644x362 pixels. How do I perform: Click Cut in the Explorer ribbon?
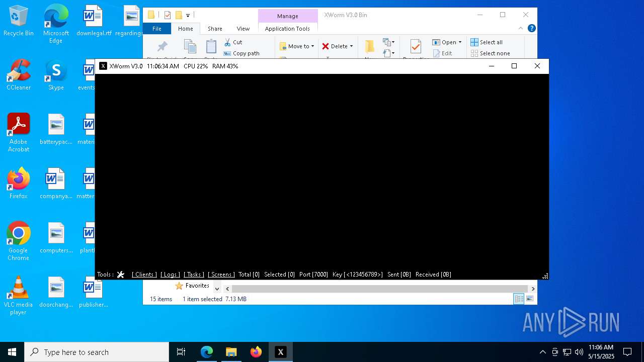233,42
